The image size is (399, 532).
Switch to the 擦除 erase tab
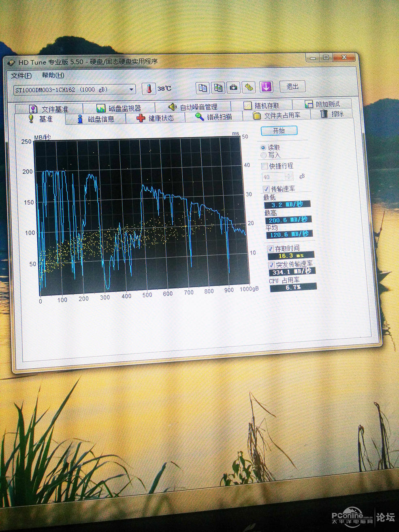tap(332, 114)
